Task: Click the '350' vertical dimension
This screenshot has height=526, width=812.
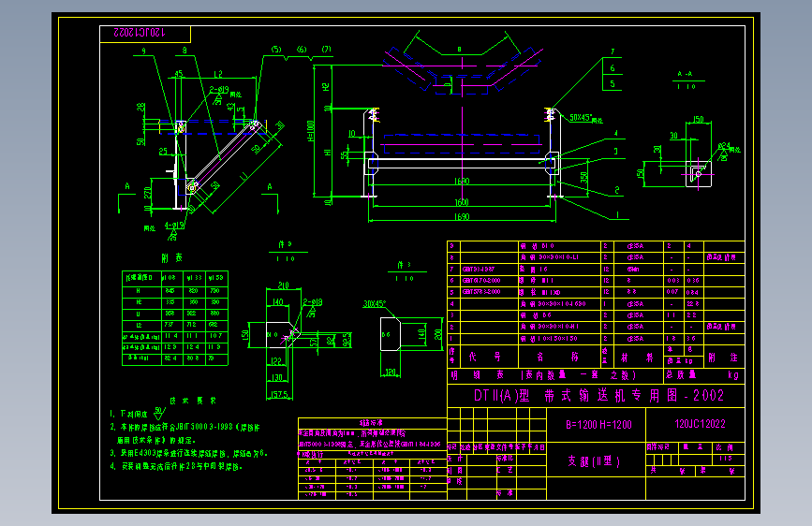Action: click(584, 178)
